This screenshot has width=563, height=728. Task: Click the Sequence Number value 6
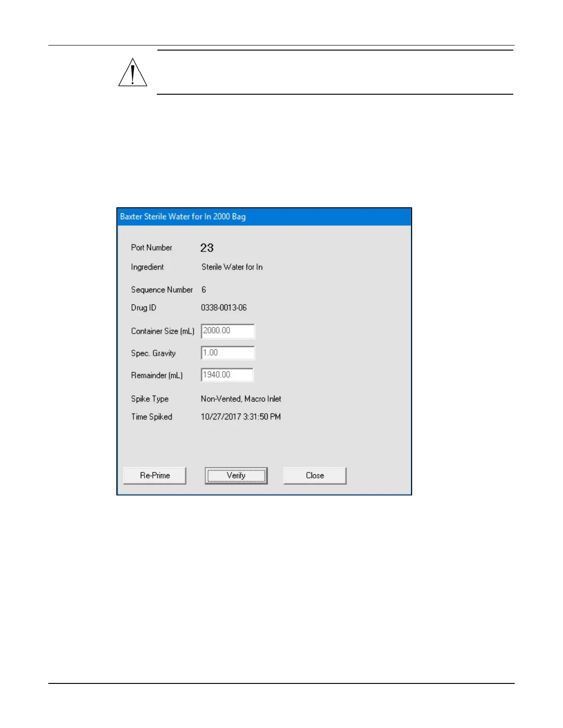204,290
